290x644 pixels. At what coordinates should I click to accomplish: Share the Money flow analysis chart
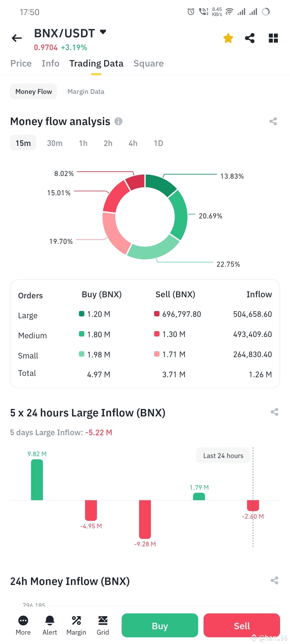(273, 121)
